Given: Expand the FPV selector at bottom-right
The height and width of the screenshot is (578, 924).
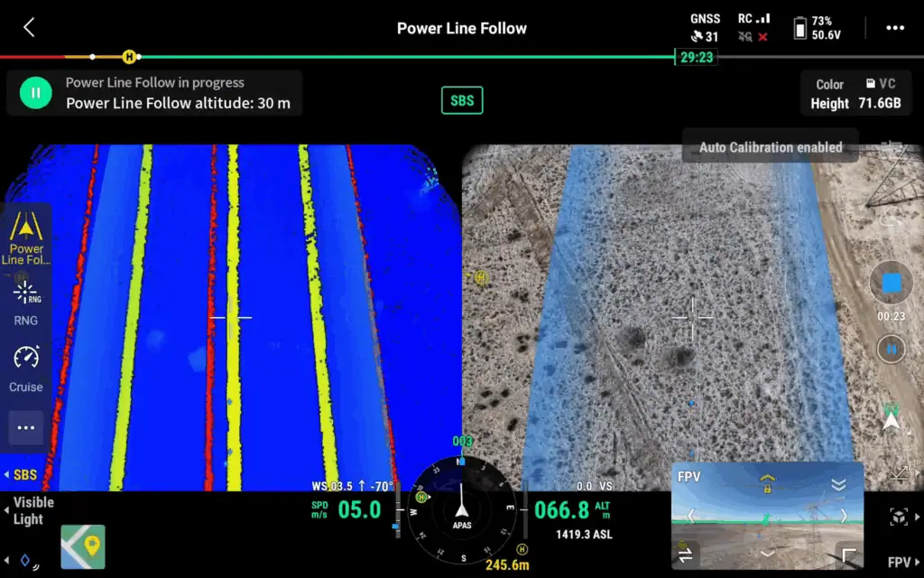Looking at the screenshot, I should click(903, 562).
